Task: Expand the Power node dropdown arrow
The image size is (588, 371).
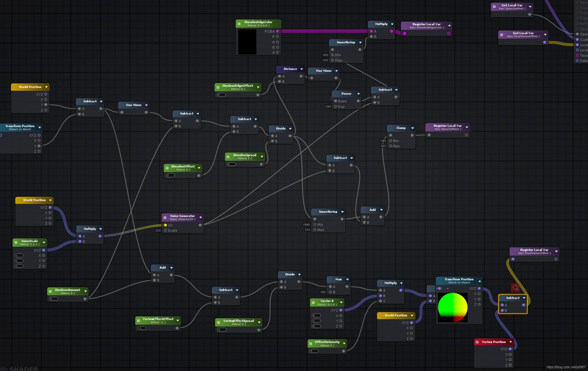Action: (x=358, y=94)
